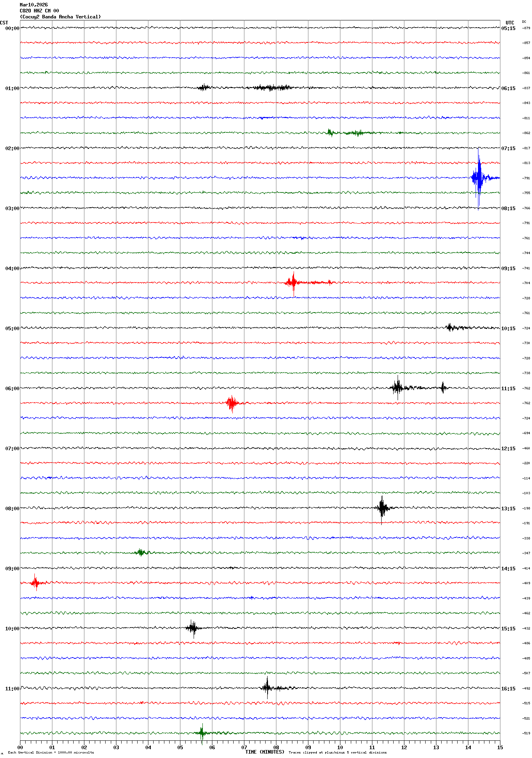Click the black burst on the 08:00 CST trace

(x=382, y=508)
